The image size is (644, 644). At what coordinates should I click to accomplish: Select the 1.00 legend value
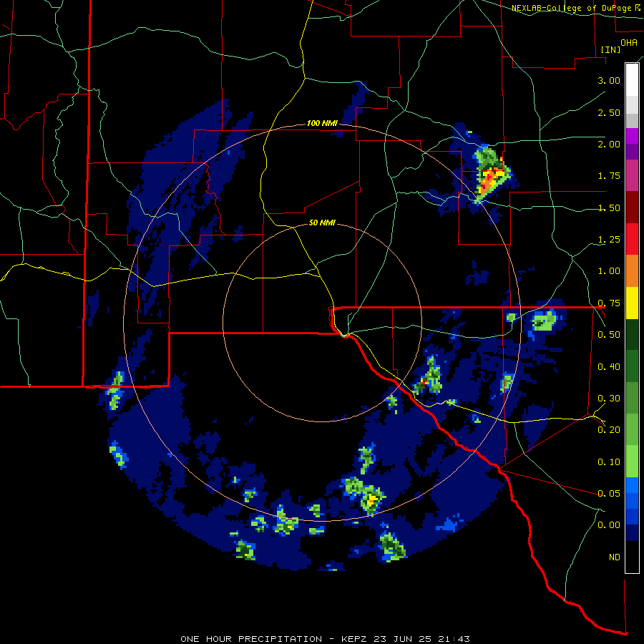(x=609, y=271)
